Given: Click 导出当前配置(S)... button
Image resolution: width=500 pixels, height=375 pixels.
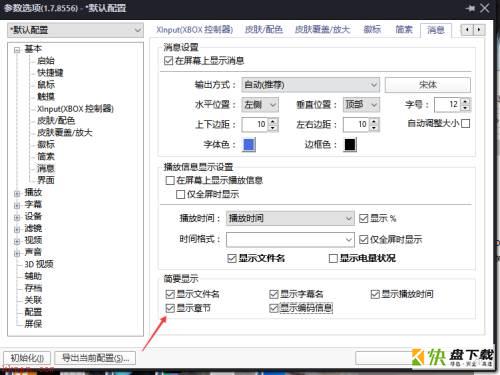Looking at the screenshot, I should [x=95, y=358].
